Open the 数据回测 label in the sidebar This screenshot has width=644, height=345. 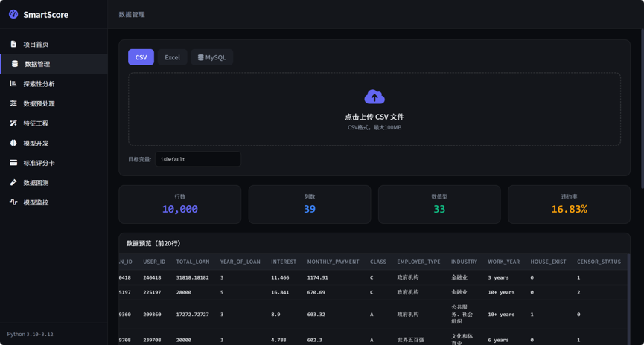(36, 183)
